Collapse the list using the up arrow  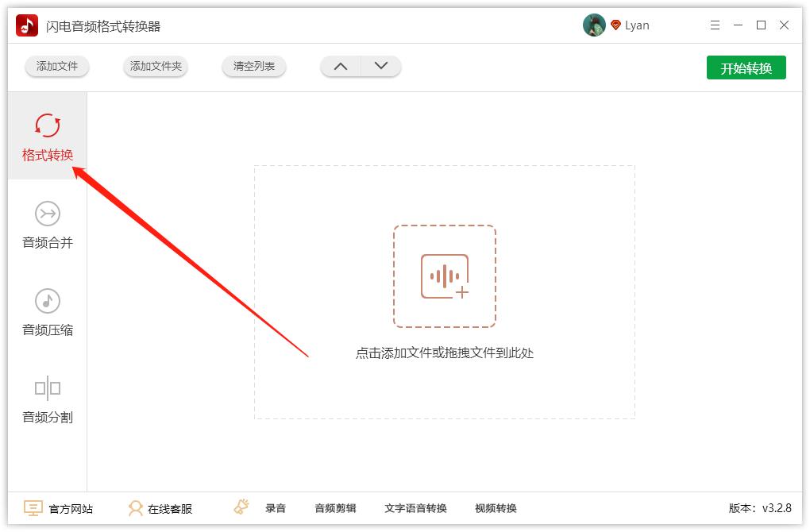341,67
